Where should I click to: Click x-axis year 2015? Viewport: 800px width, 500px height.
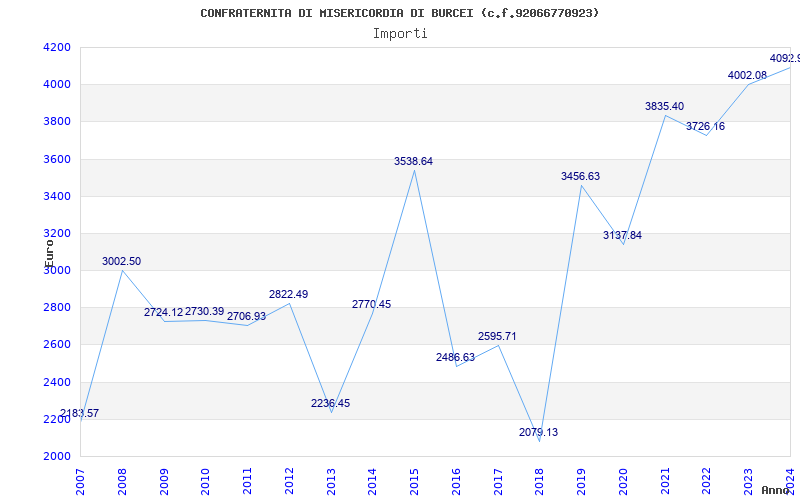click(414, 481)
